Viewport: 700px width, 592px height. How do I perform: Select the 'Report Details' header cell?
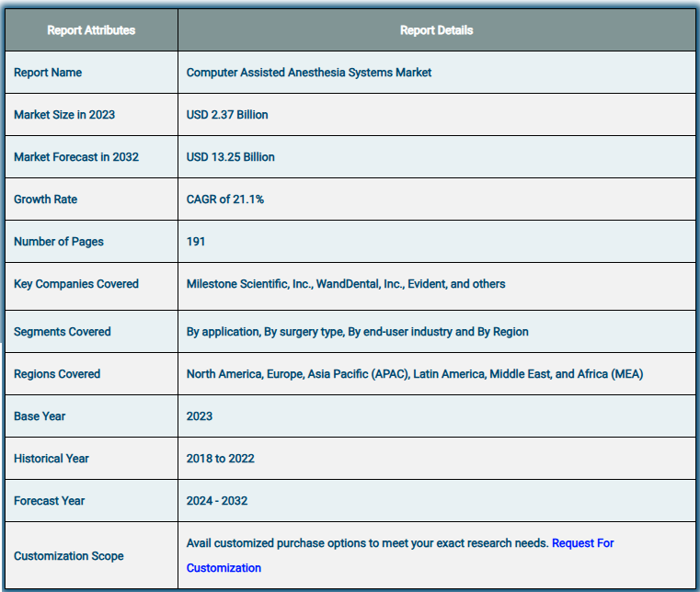click(x=436, y=30)
